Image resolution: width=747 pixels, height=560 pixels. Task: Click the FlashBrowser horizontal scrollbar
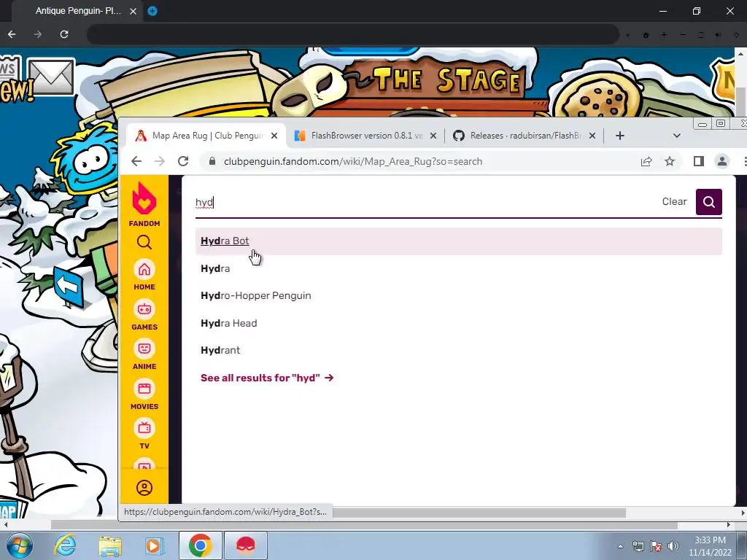pos(365,525)
